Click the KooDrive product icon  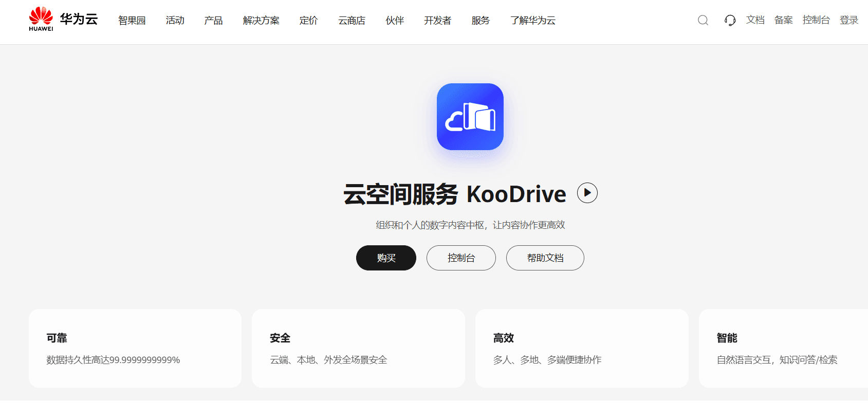(x=470, y=117)
